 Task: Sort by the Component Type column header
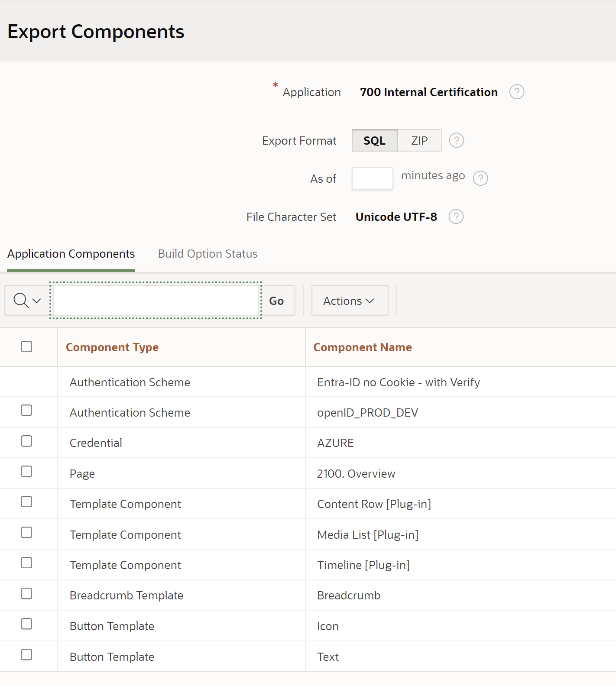[x=112, y=347]
